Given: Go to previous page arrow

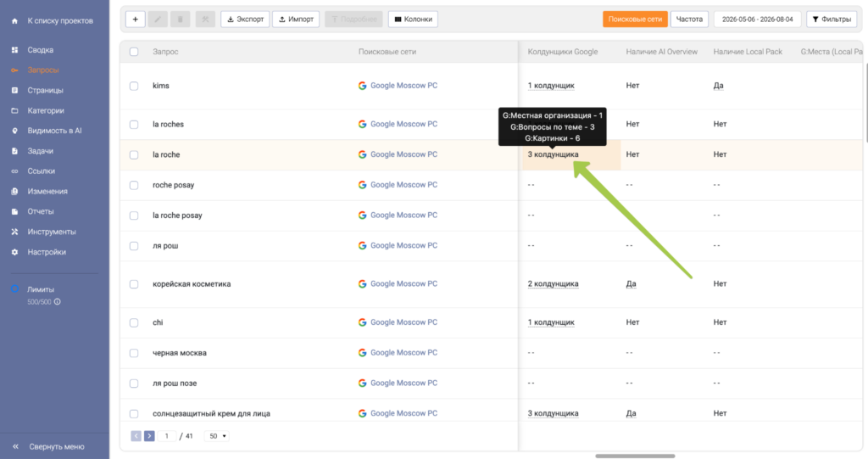Looking at the screenshot, I should pos(136,436).
